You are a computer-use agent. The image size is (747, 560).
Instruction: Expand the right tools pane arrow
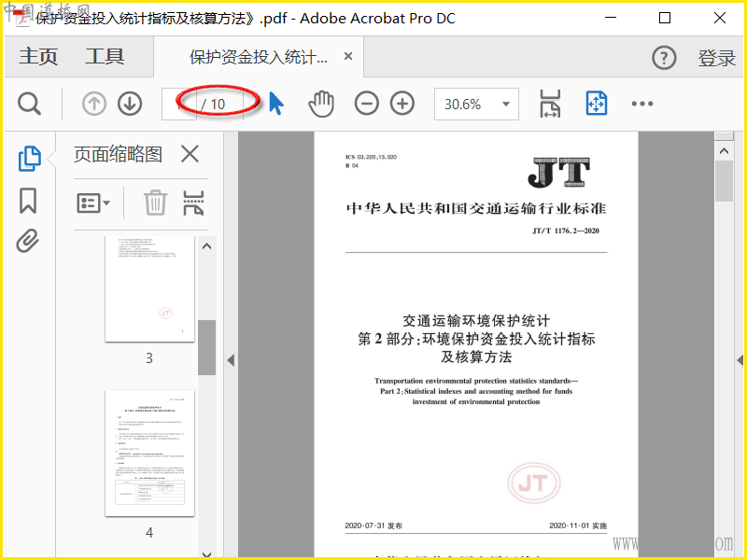[740, 360]
